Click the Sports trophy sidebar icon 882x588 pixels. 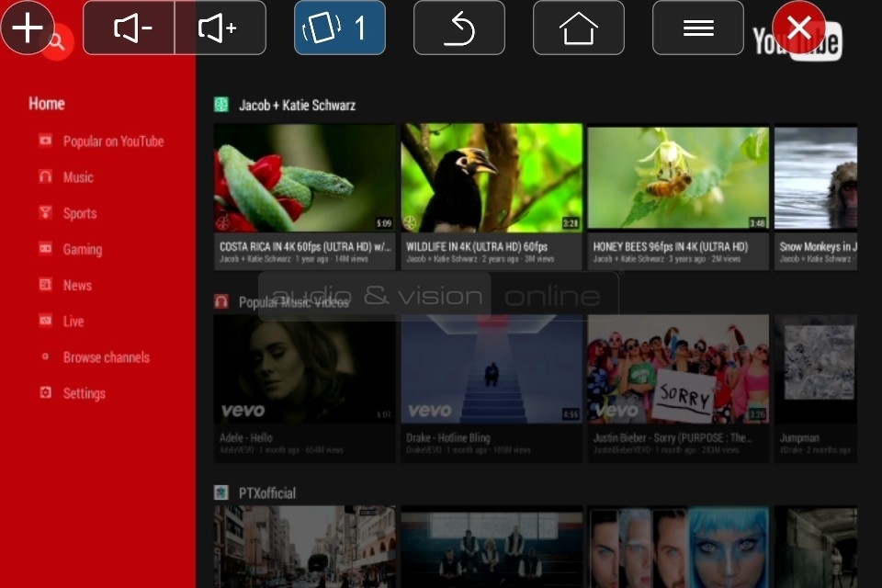[x=46, y=212]
